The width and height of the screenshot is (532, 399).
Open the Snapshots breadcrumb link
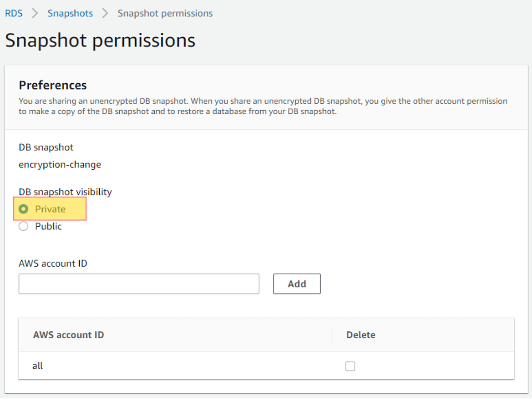[70, 13]
